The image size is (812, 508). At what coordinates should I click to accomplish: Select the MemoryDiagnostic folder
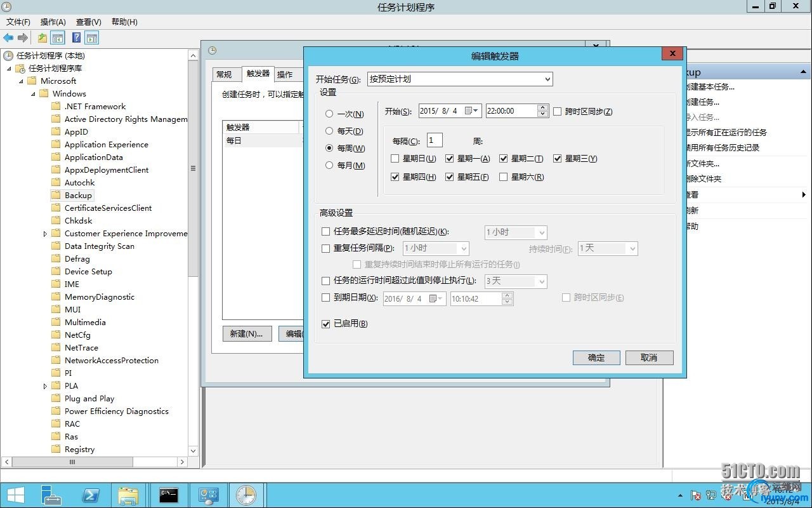click(x=100, y=297)
